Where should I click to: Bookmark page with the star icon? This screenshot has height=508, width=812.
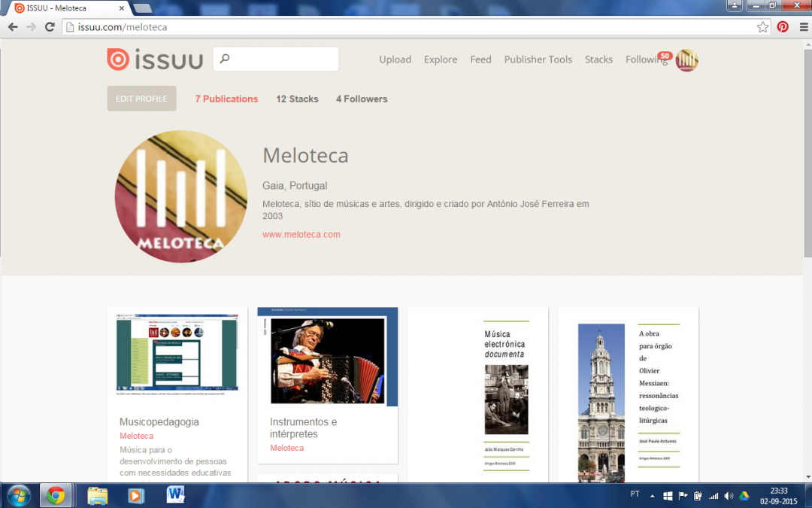762,27
